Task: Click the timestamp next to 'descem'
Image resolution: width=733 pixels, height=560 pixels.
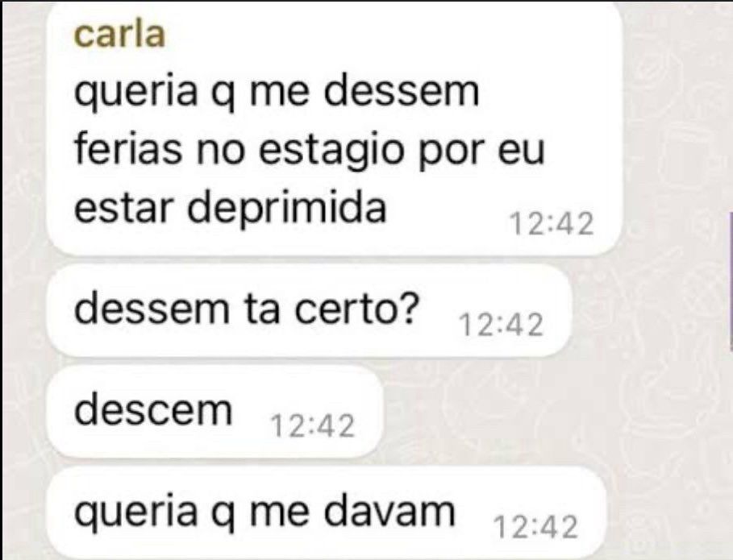Action: [313, 426]
